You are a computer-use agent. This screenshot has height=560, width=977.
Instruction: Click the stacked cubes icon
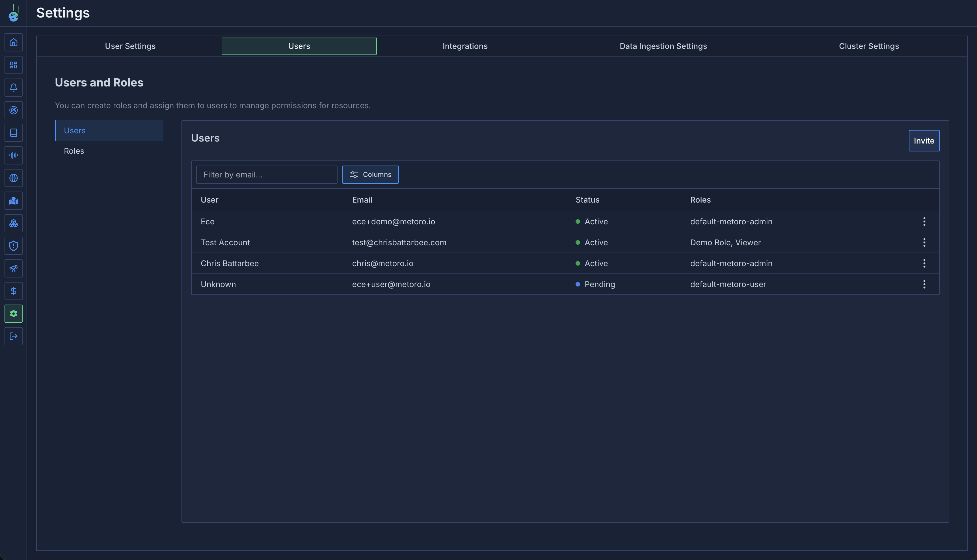(14, 223)
